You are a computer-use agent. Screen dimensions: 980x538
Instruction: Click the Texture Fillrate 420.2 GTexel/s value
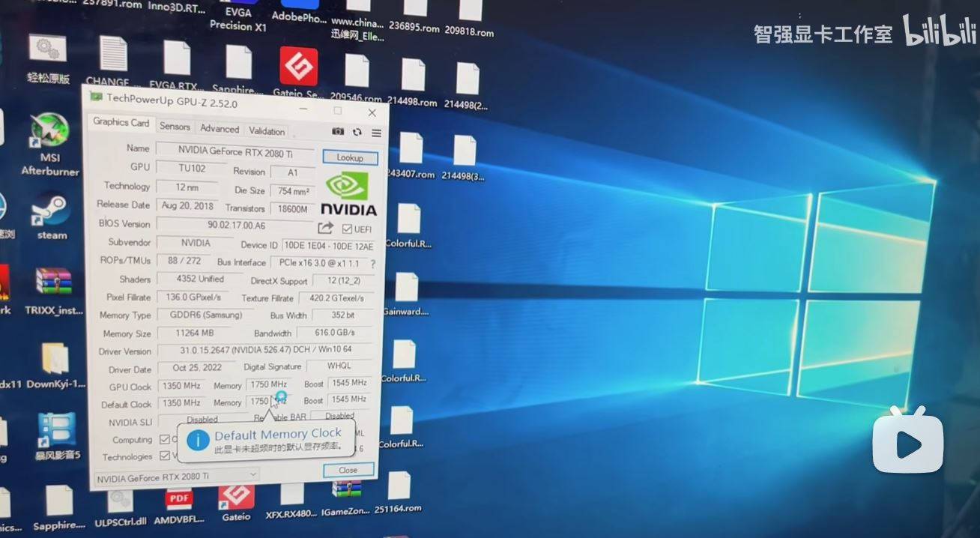point(337,298)
